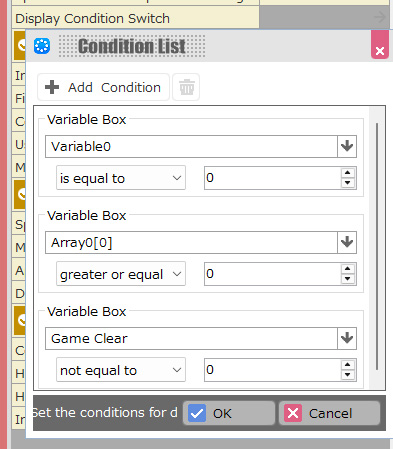Open the Array0[0] variable selector arrow
The image size is (393, 449).
coord(347,242)
